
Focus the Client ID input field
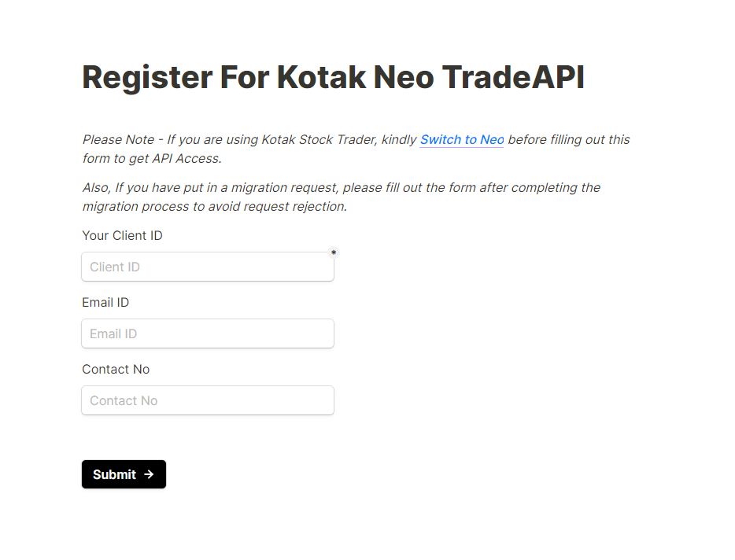coord(208,267)
